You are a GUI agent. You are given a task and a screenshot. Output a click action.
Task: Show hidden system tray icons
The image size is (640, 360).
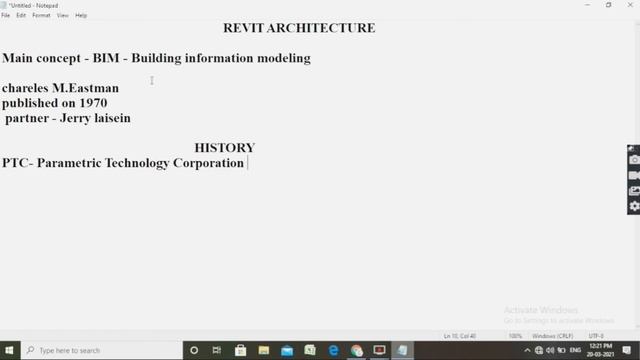527,350
